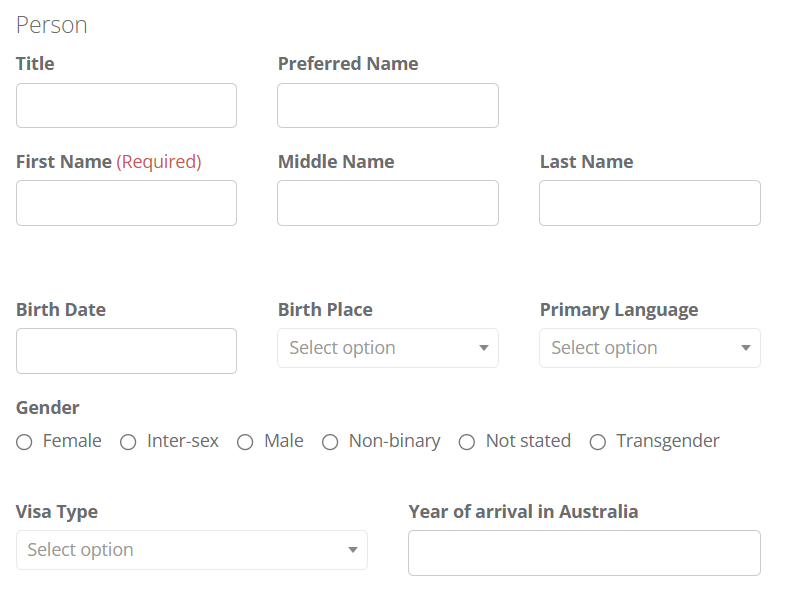The image size is (808, 594).
Task: Choose the Transgender radio button
Action: click(x=598, y=442)
